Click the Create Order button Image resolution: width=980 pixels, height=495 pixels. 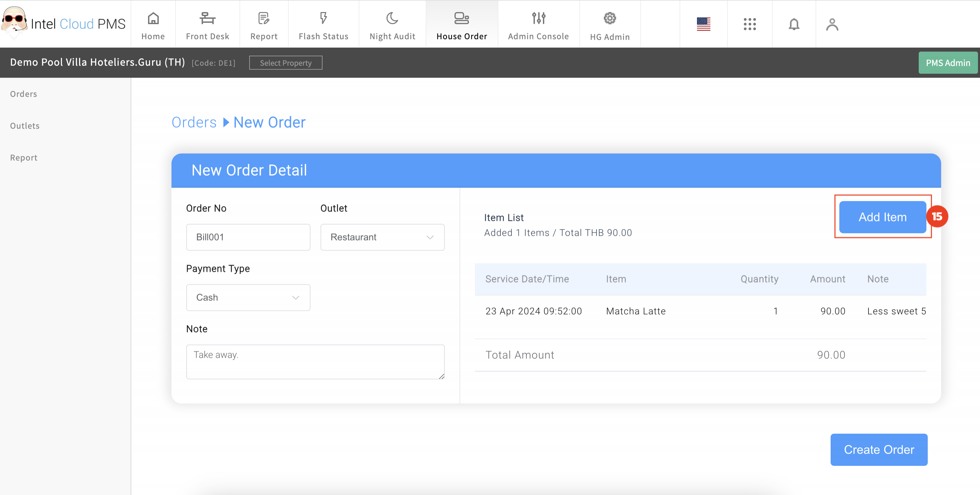tap(879, 450)
